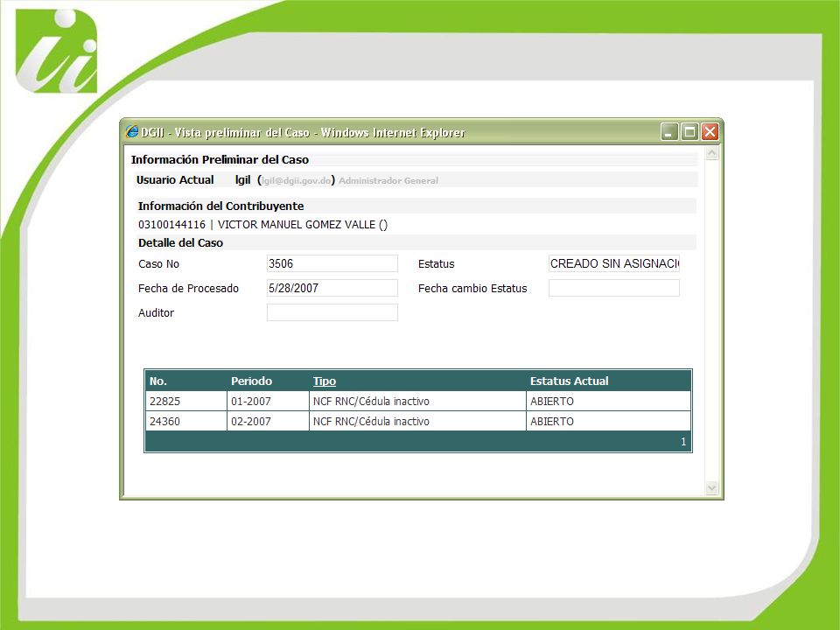840x630 pixels.
Task: Maximize the Vista preliminar del Caso window
Action: [x=690, y=132]
